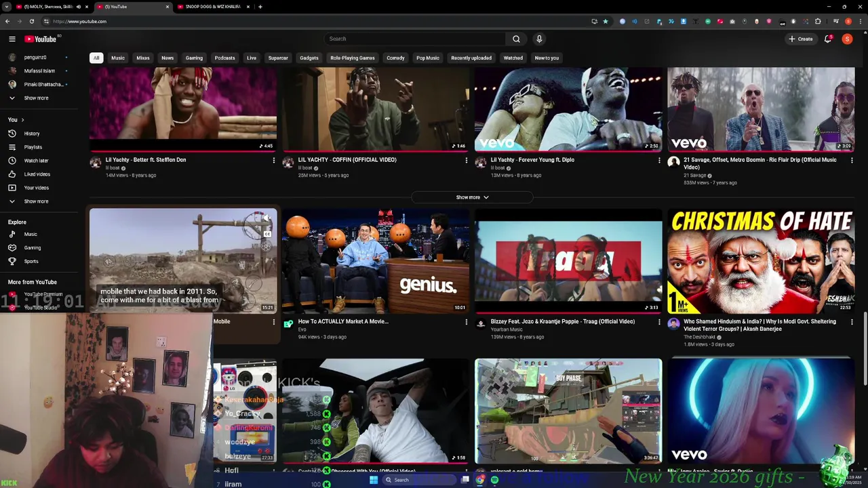Open LIL YACHTY - COFFIN video title

(347, 160)
